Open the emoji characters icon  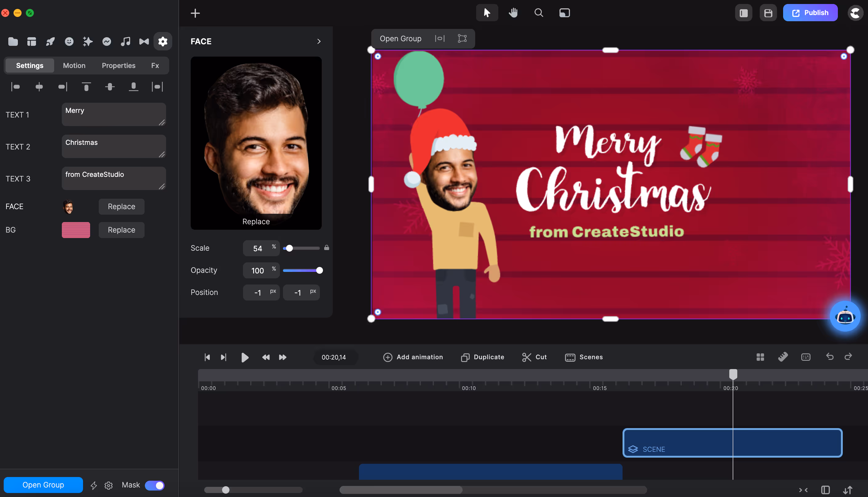[69, 42]
